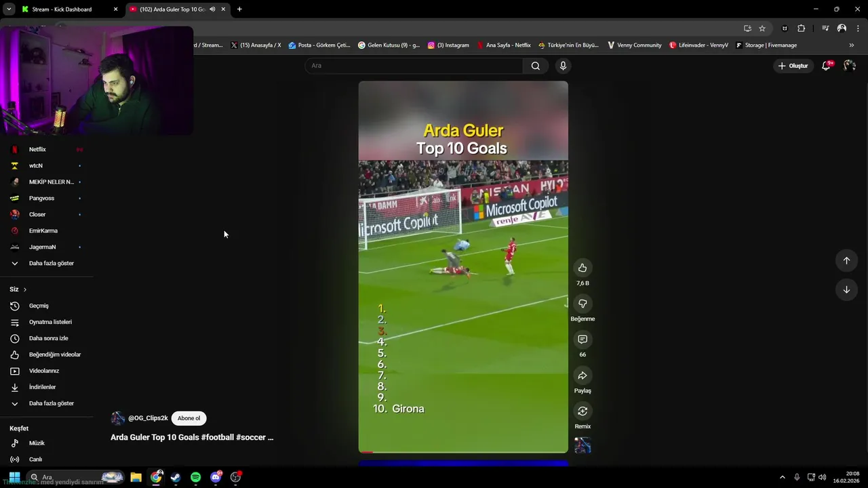
Task: Open File Explorer from the taskbar
Action: click(x=136, y=477)
